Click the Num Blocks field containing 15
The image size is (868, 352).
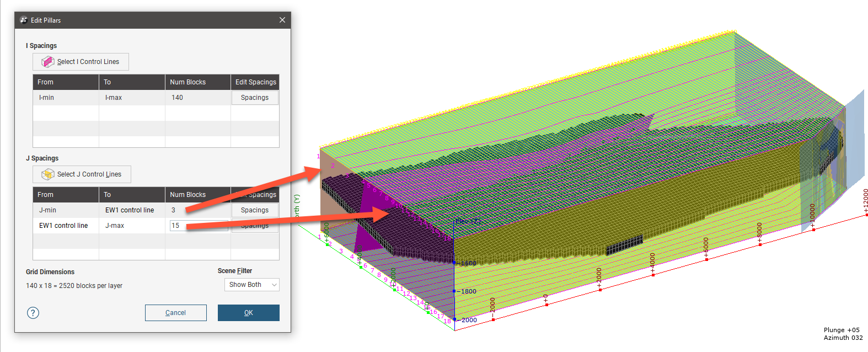197,226
